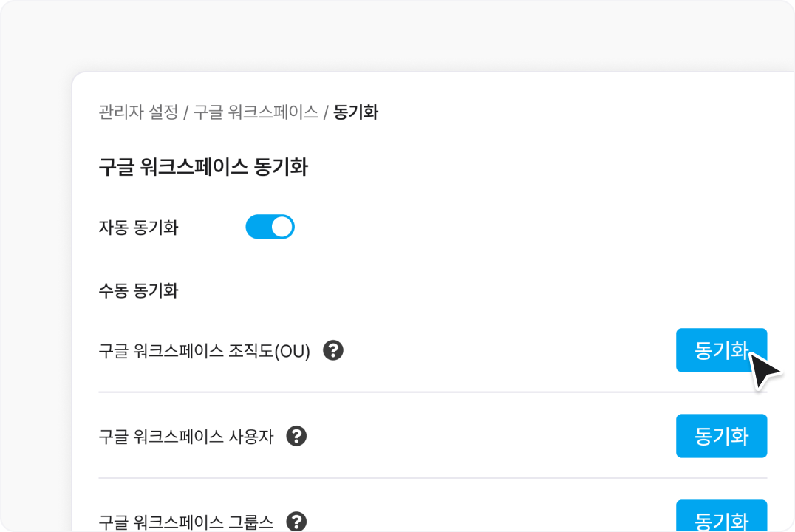The height and width of the screenshot is (532, 795).
Task: Click the 자동 동기화 label text
Action: (138, 228)
